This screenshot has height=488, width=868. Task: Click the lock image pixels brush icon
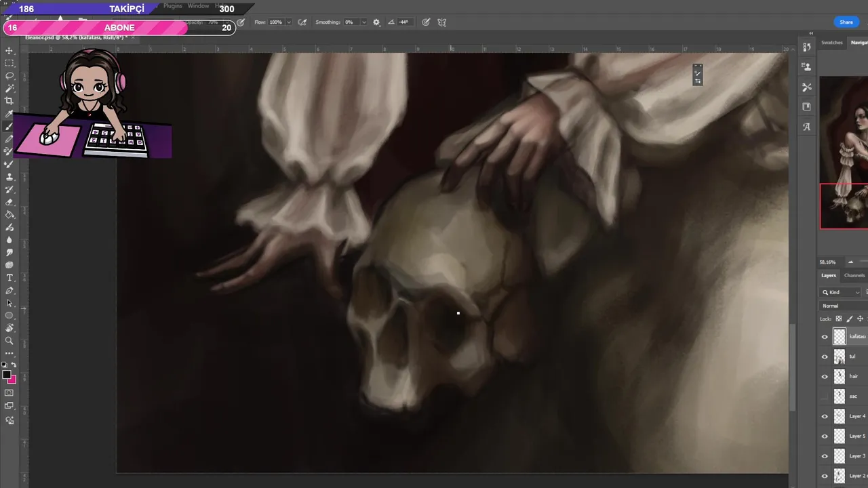(x=850, y=319)
